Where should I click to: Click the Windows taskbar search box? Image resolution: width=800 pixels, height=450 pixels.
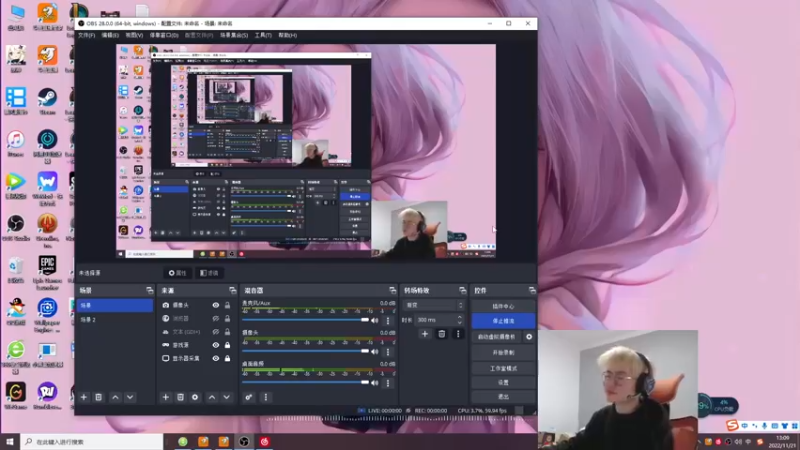click(x=92, y=442)
